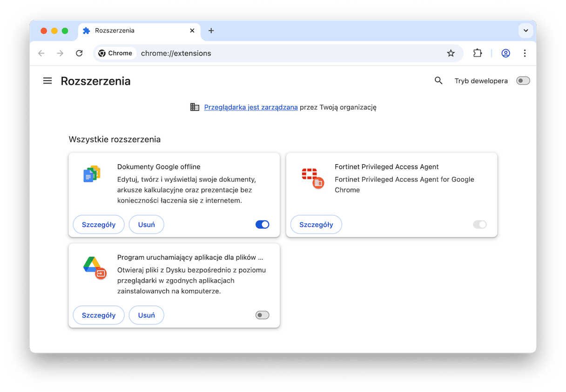The image size is (566, 392).
Task: Go back with the browser back arrow
Action: (41, 53)
